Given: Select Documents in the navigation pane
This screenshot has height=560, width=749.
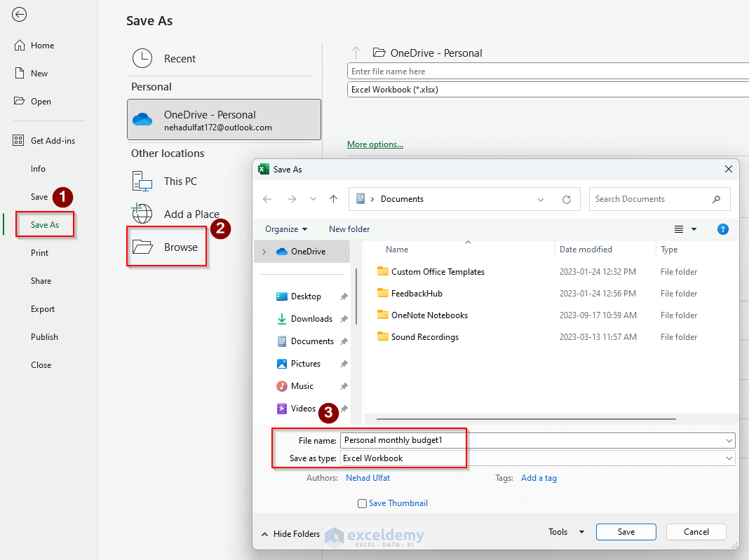Looking at the screenshot, I should pos(312,341).
